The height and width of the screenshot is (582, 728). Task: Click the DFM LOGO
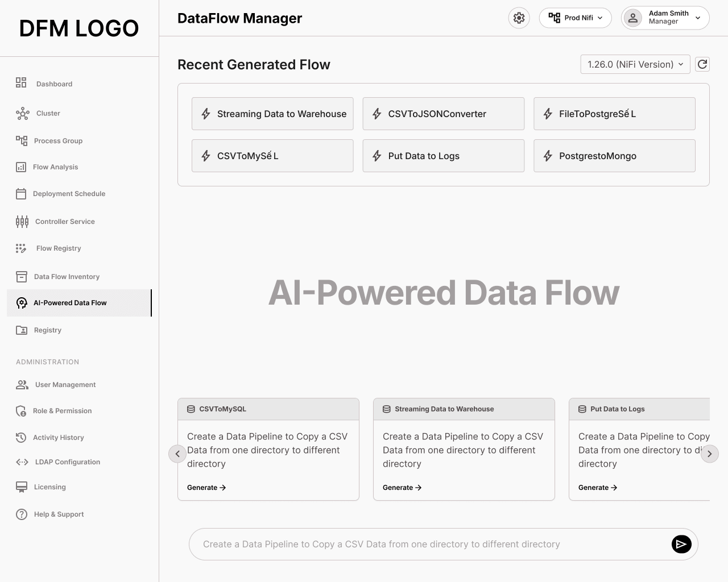(x=79, y=28)
